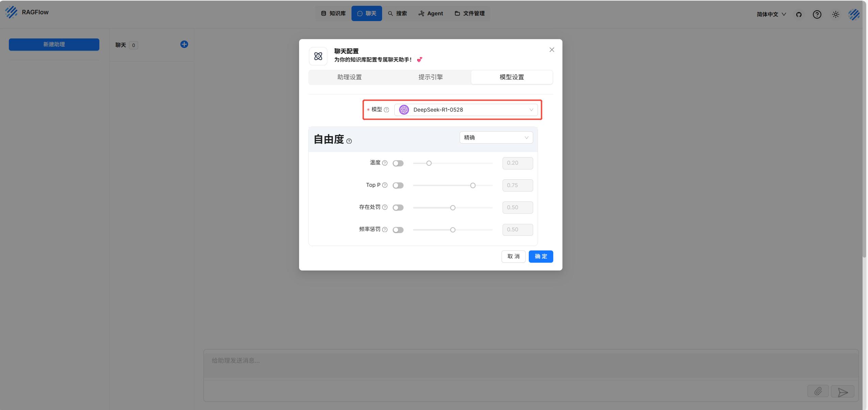868x410 pixels.
Task: Open the 简体中文 language dropdown
Action: tap(771, 14)
